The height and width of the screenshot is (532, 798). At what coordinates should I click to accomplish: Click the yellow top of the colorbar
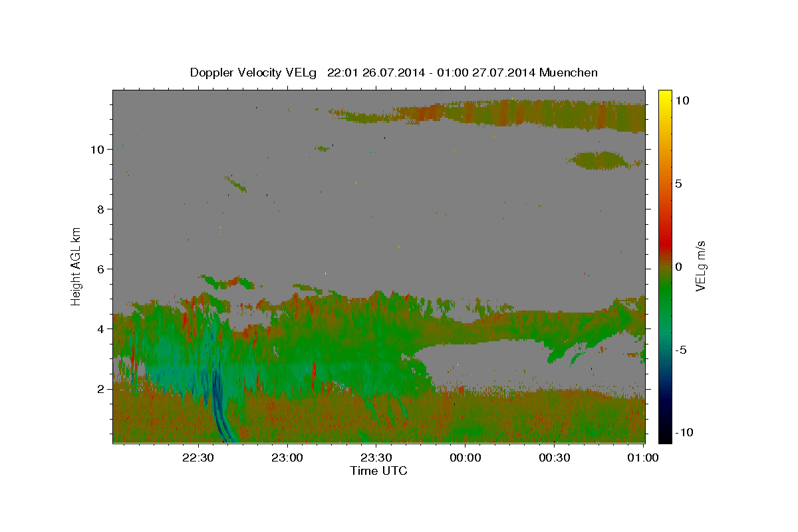coord(665,96)
